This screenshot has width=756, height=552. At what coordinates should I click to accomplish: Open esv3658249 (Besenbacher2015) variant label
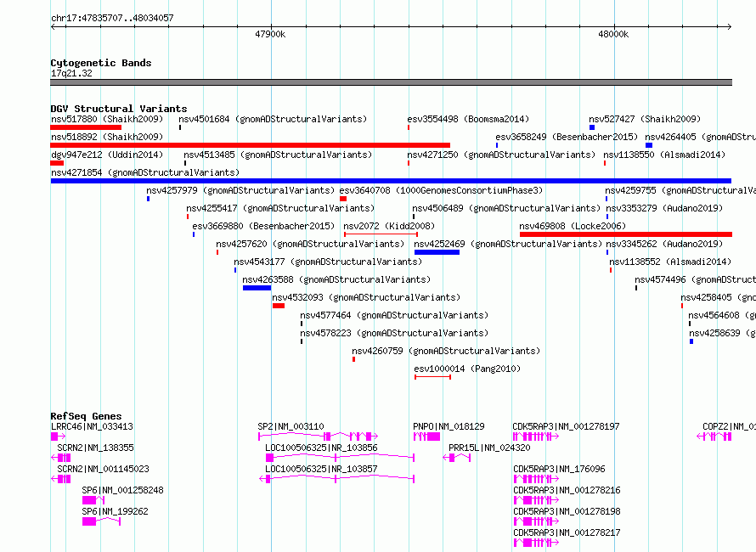click(567, 137)
